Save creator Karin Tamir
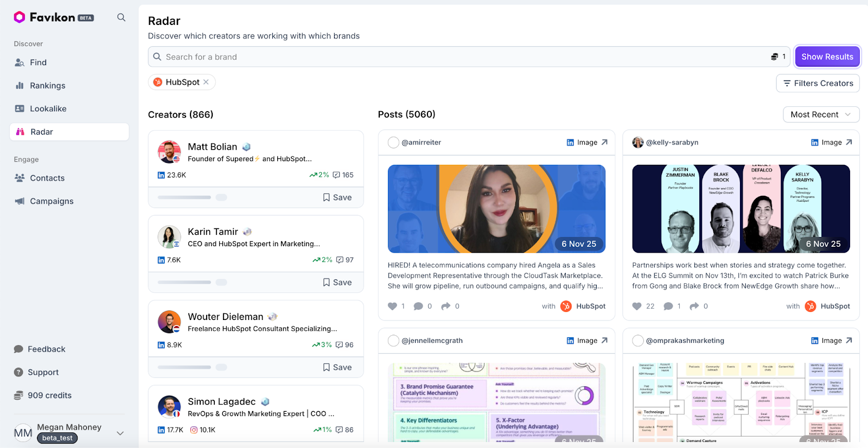The image size is (868, 448). point(337,283)
